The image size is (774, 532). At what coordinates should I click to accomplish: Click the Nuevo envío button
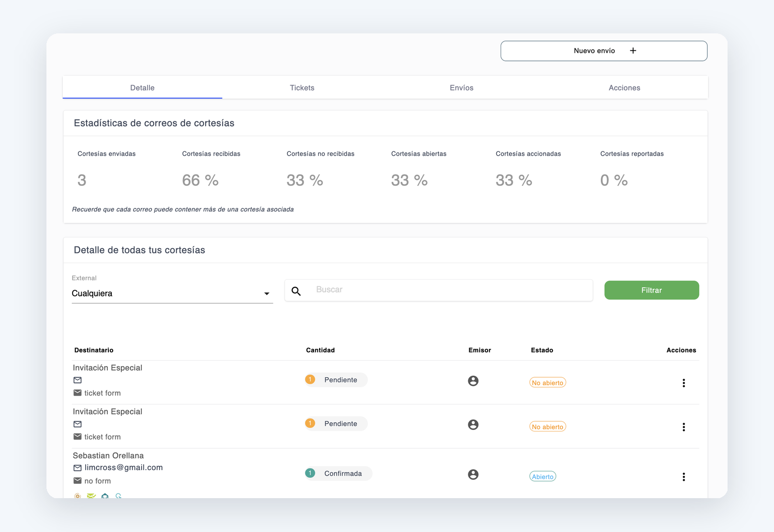(604, 51)
